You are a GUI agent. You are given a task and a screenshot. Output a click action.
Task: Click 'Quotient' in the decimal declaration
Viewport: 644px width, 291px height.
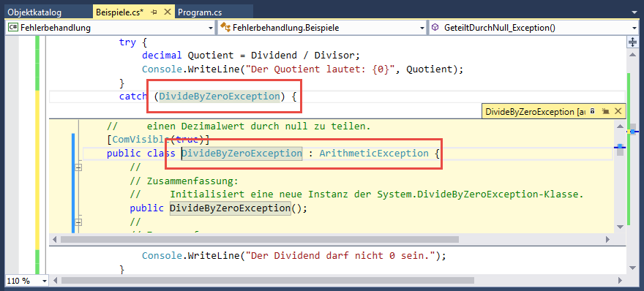(210, 56)
